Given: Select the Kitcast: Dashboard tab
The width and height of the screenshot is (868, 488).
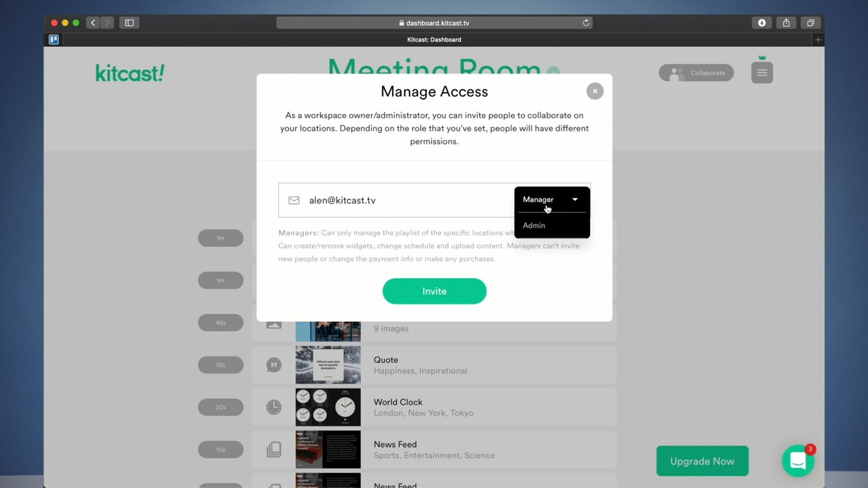Looking at the screenshot, I should click(434, 39).
